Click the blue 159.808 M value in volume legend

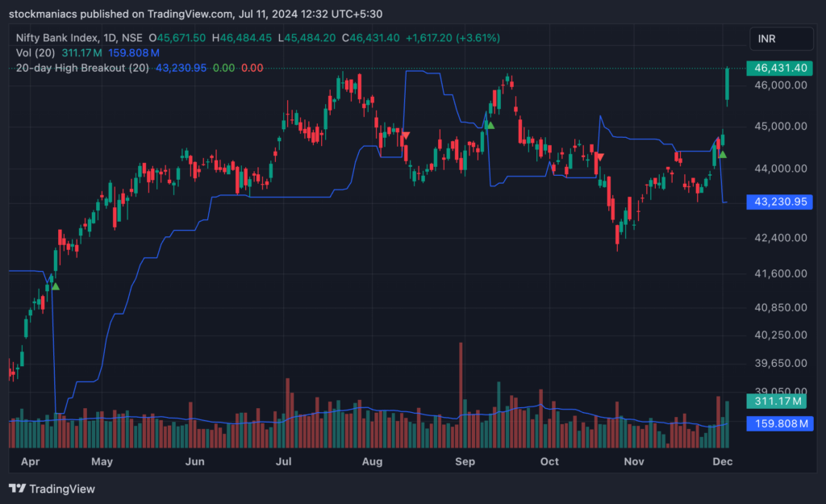(x=134, y=52)
